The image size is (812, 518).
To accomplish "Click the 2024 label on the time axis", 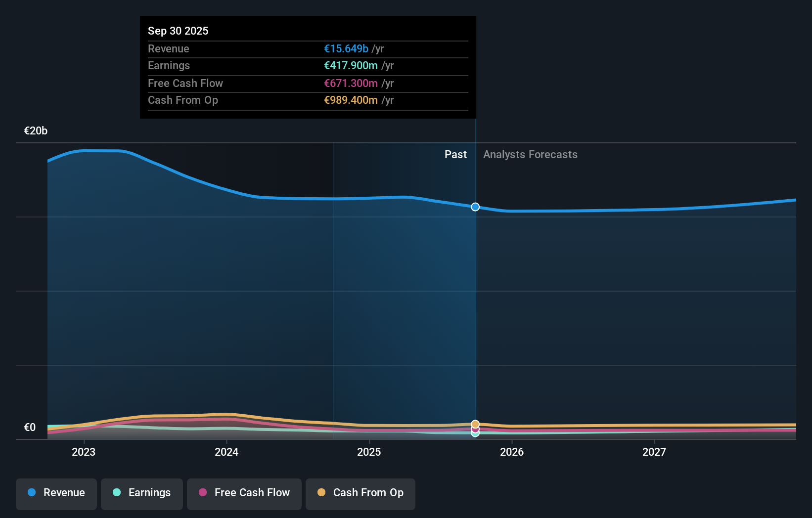I will 226,451.
